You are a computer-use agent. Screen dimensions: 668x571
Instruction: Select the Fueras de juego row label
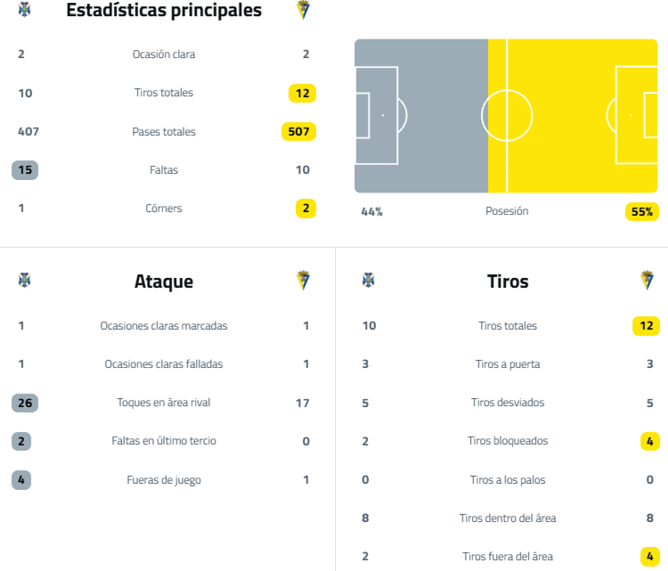(x=164, y=480)
